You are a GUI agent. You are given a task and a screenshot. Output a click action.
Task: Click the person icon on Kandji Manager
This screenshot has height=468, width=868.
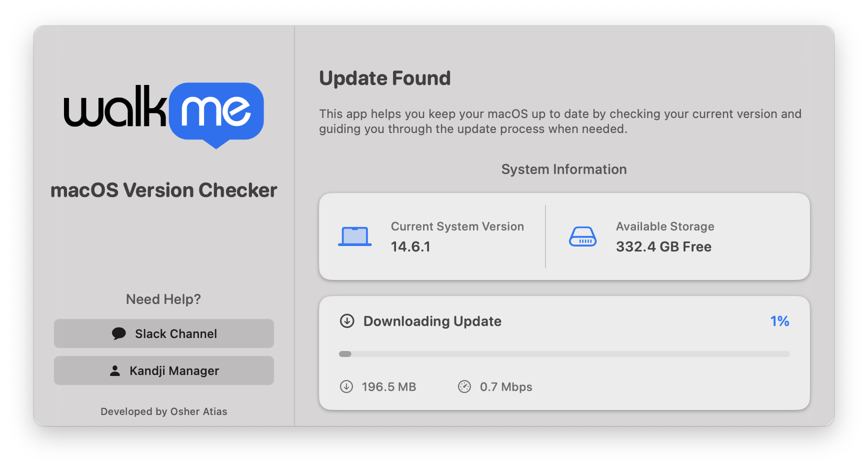[115, 370]
